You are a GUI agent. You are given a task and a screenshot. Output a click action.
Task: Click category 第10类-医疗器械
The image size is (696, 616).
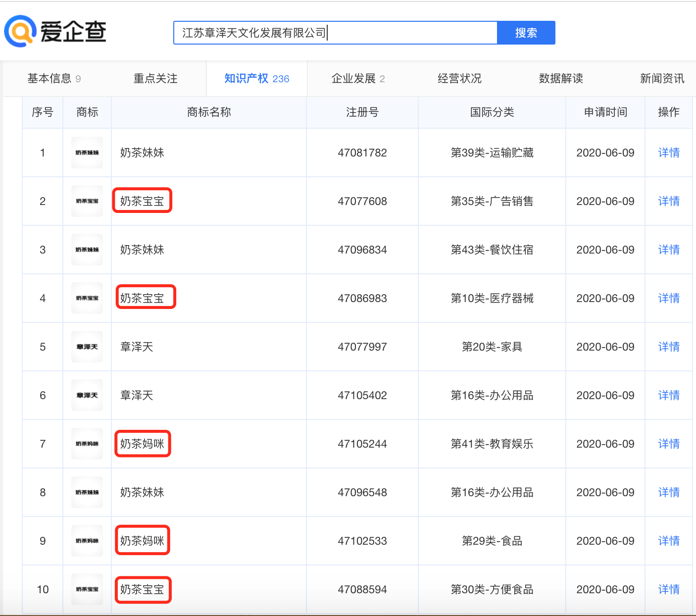(x=492, y=298)
